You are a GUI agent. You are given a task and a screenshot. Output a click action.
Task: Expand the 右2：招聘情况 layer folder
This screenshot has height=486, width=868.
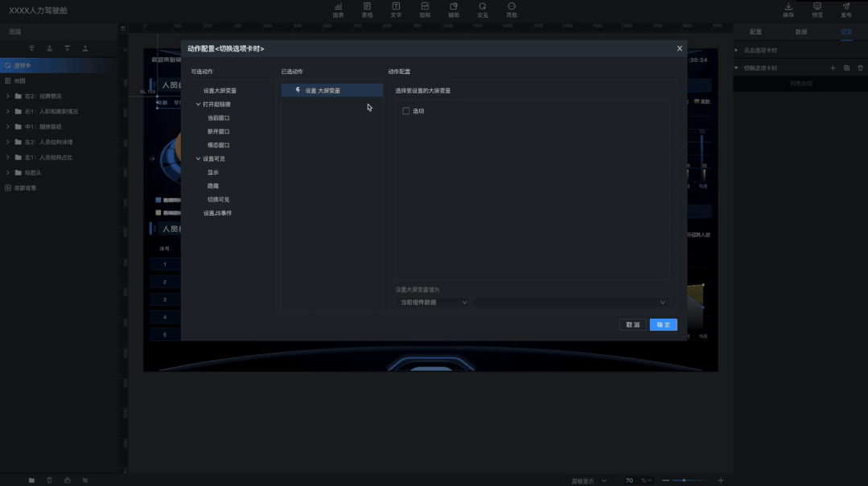pyautogui.click(x=8, y=97)
